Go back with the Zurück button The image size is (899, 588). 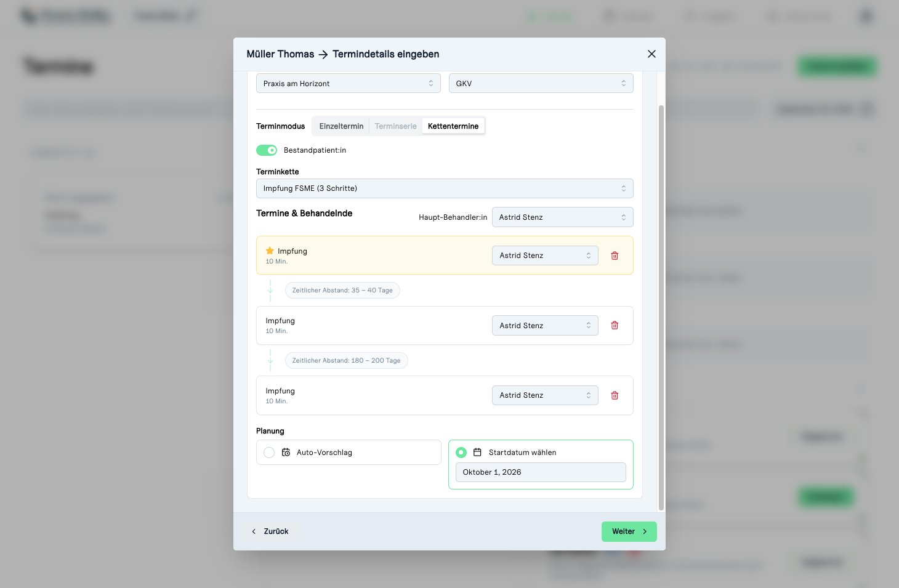(270, 531)
